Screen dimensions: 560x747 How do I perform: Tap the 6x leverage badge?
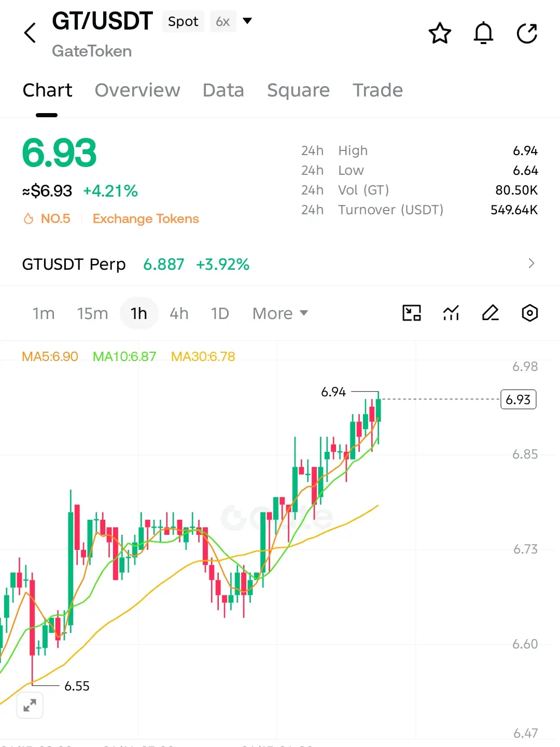click(x=223, y=21)
